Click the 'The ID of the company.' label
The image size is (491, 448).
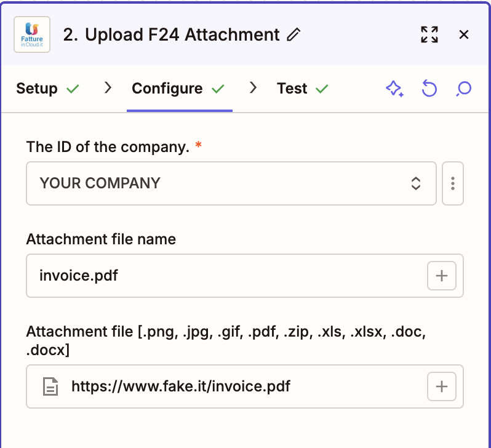click(108, 146)
